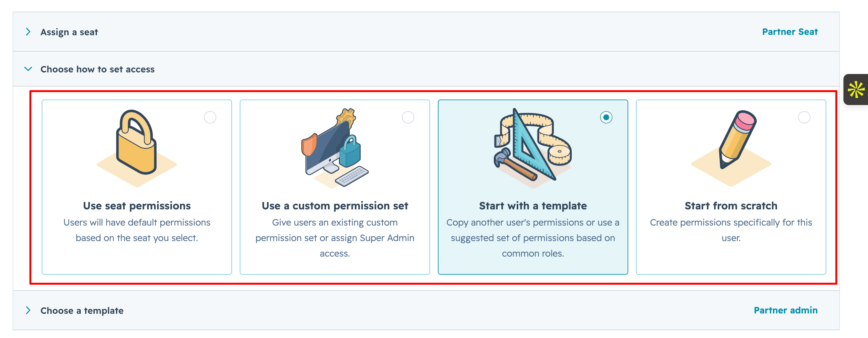Click the Partner admin link
Viewport: 868px width, 338px height.
tap(786, 310)
